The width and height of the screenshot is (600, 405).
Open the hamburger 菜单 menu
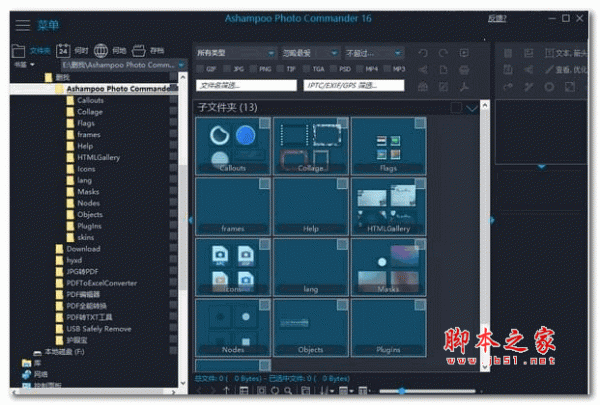click(x=22, y=23)
